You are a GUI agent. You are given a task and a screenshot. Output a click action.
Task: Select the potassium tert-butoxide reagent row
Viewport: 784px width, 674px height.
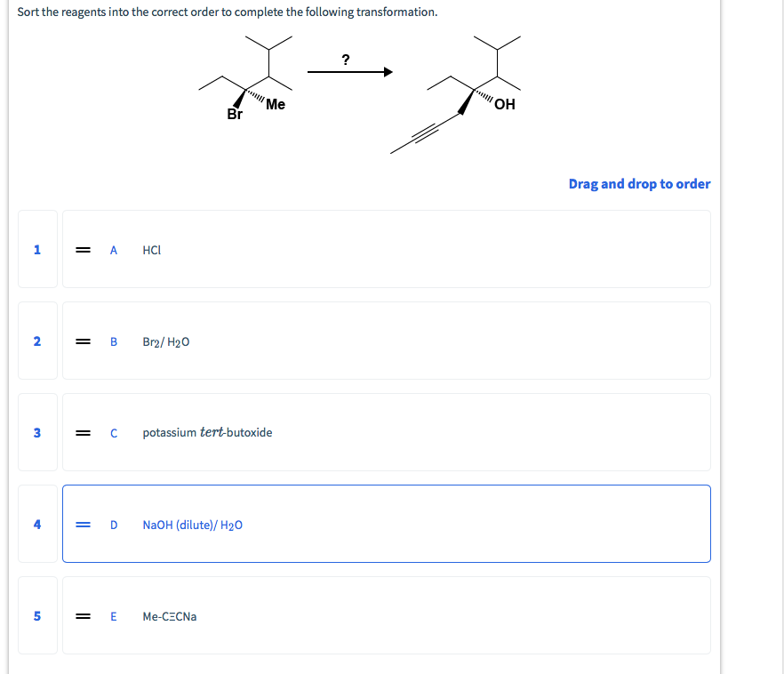pyautogui.click(x=386, y=432)
